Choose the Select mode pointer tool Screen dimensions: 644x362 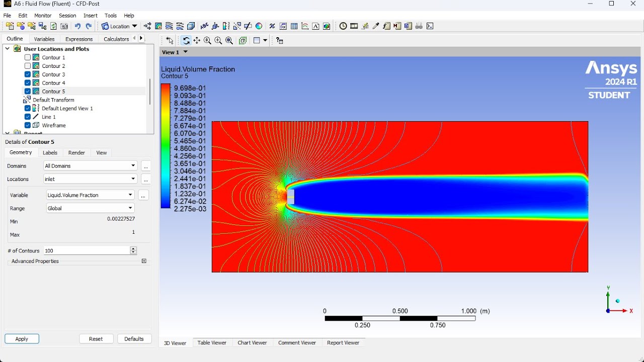tap(170, 41)
